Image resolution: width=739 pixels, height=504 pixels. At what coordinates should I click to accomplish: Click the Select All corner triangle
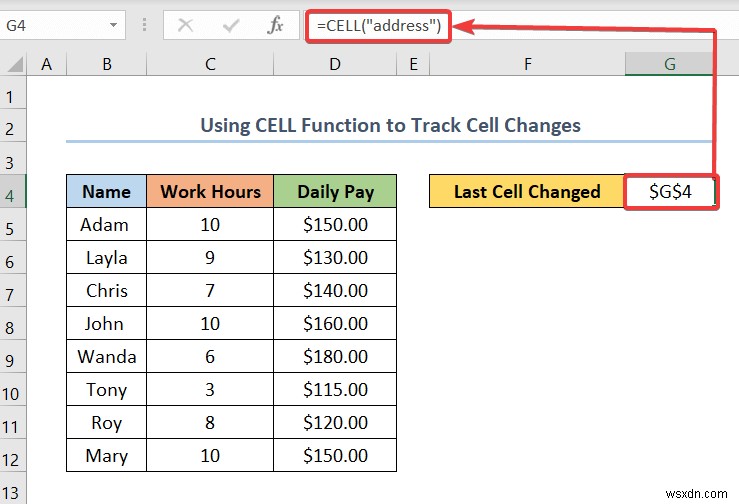(15, 64)
